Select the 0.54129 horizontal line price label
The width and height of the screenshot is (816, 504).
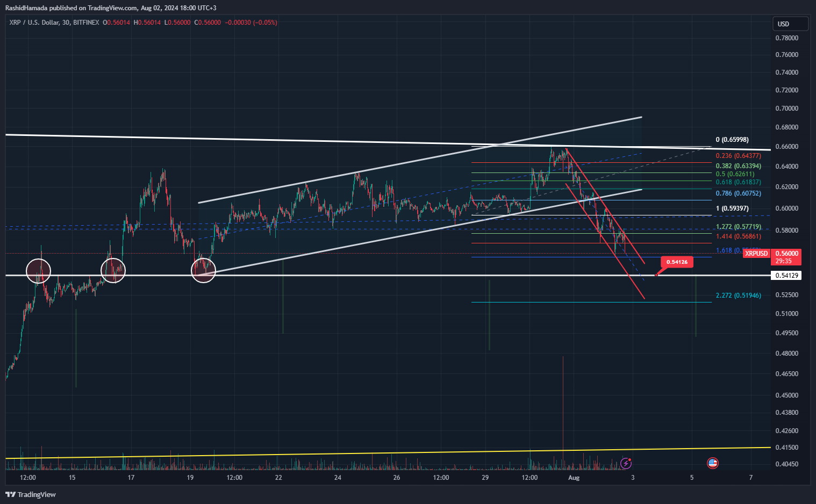click(x=786, y=276)
